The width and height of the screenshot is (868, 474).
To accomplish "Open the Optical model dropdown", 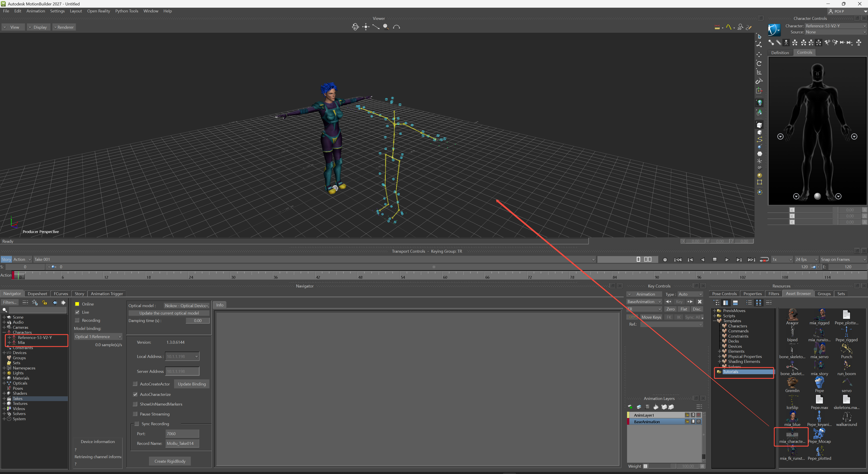I will coord(187,306).
